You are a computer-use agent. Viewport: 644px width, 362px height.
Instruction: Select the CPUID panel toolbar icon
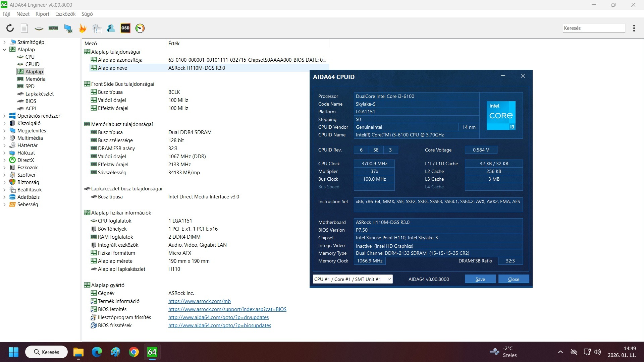[x=39, y=28]
